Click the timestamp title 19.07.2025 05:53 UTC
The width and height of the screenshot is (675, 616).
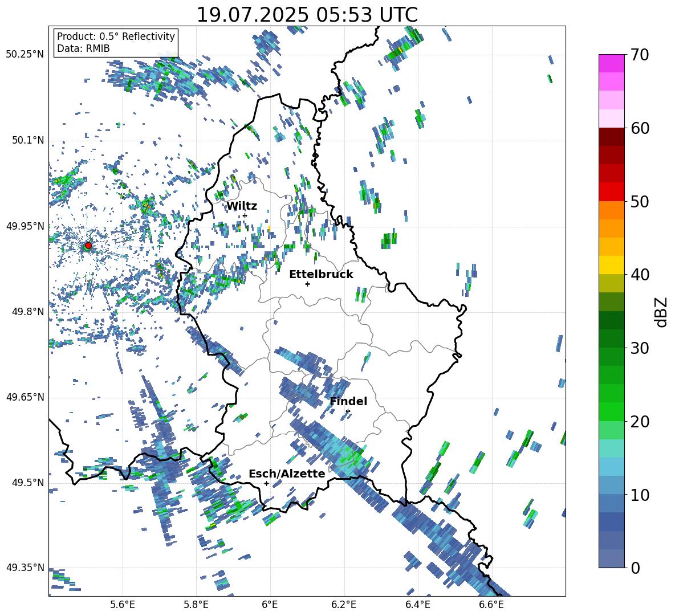307,15
